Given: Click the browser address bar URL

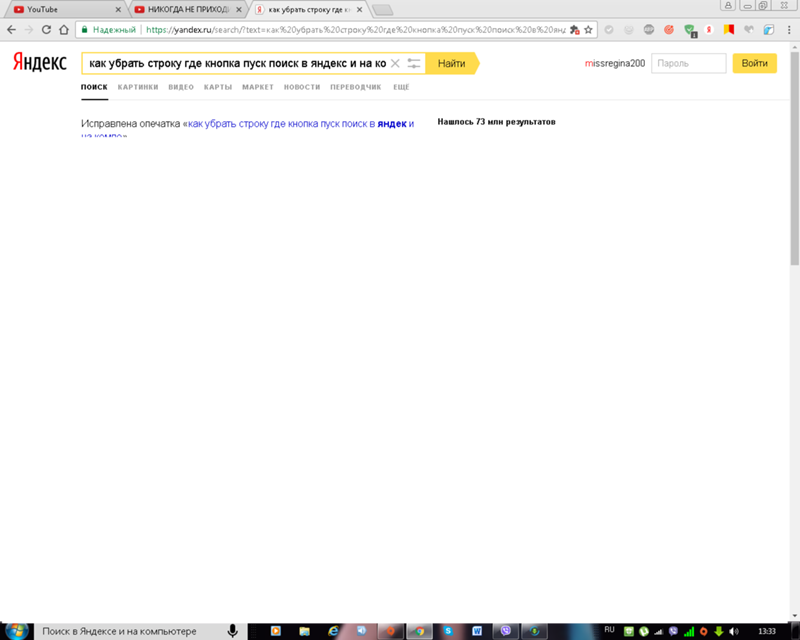Looking at the screenshot, I should click(356, 30).
